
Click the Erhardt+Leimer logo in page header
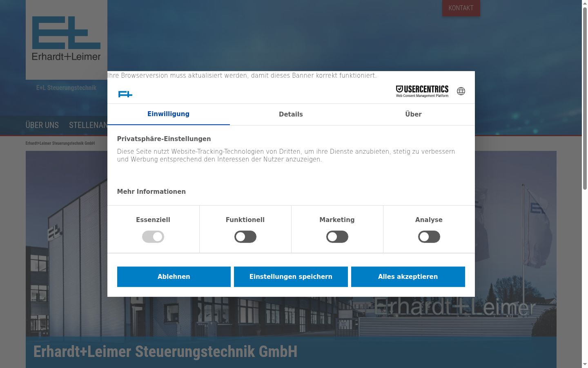click(x=67, y=40)
